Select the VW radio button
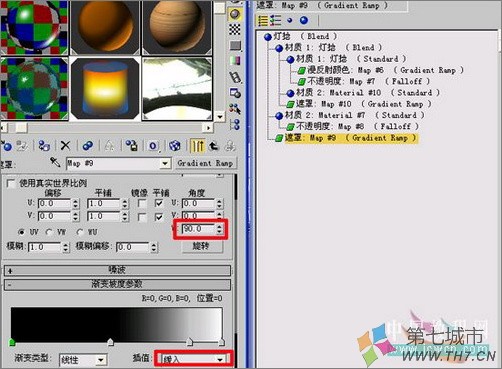502x369 pixels. (49, 232)
